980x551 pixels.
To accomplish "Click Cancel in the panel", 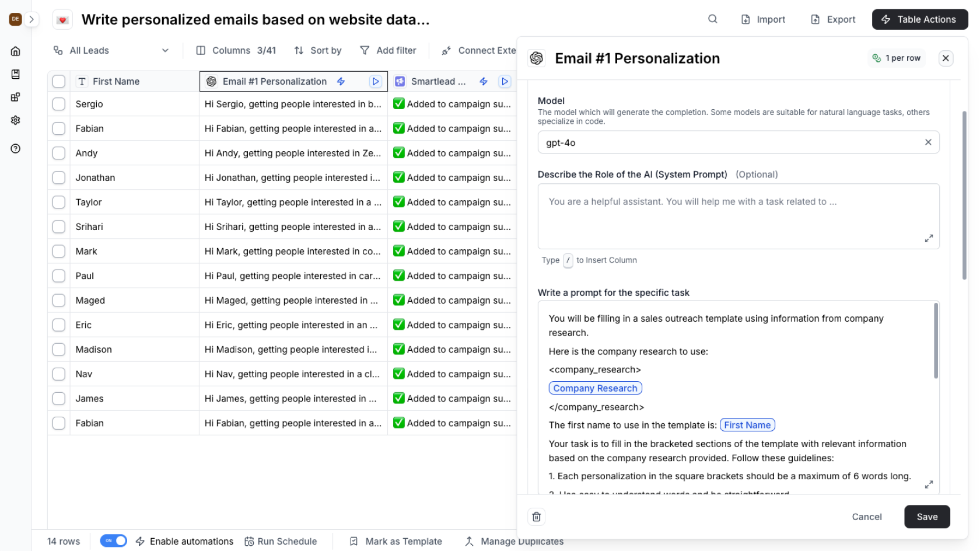I will pos(867,517).
